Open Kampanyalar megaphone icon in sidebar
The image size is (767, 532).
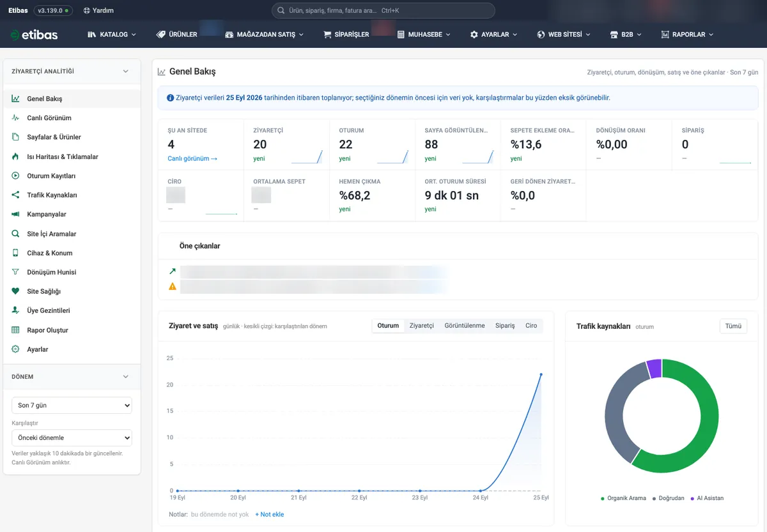[15, 214]
